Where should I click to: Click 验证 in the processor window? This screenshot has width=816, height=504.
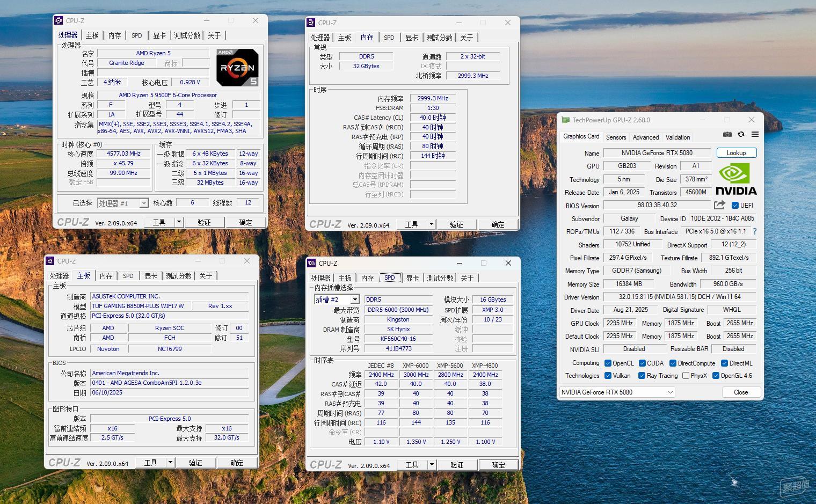204,222
